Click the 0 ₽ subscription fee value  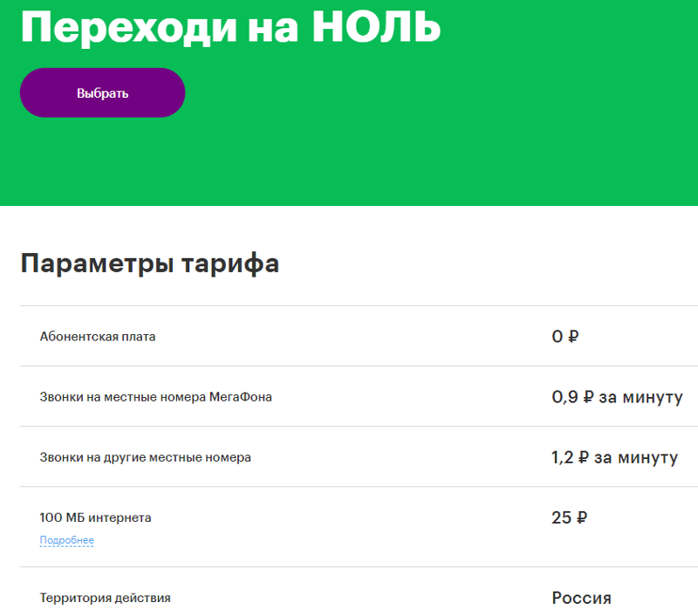pos(565,336)
